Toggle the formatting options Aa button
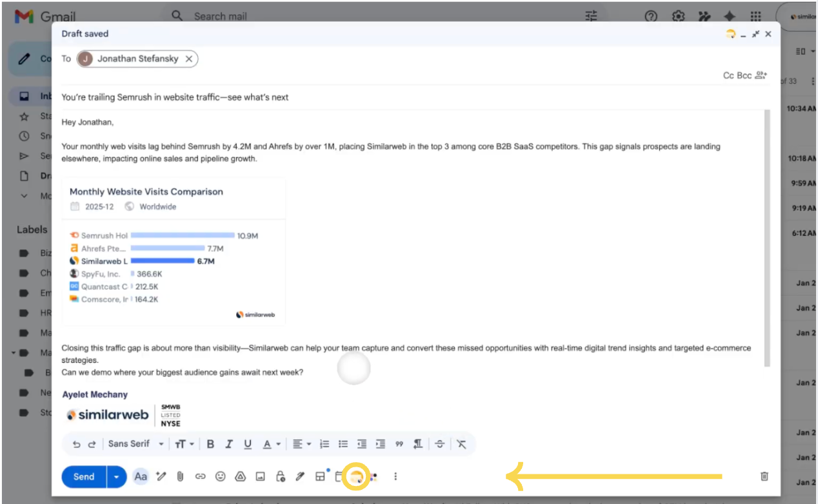Viewport: 818px width, 504px height. point(141,477)
